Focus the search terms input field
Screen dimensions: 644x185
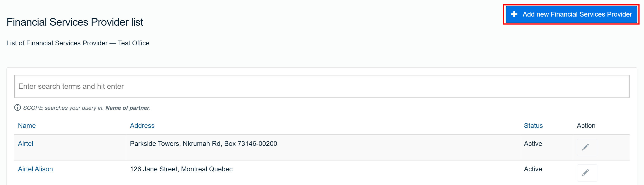pos(322,86)
